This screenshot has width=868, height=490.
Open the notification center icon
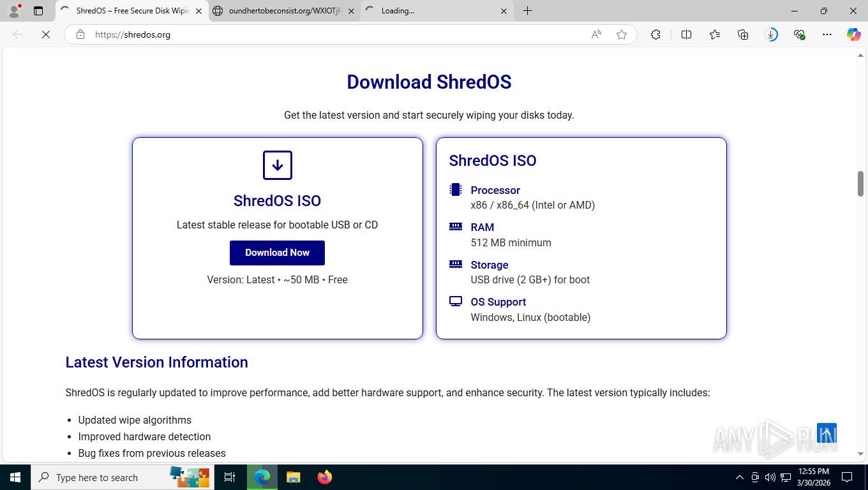(x=847, y=477)
